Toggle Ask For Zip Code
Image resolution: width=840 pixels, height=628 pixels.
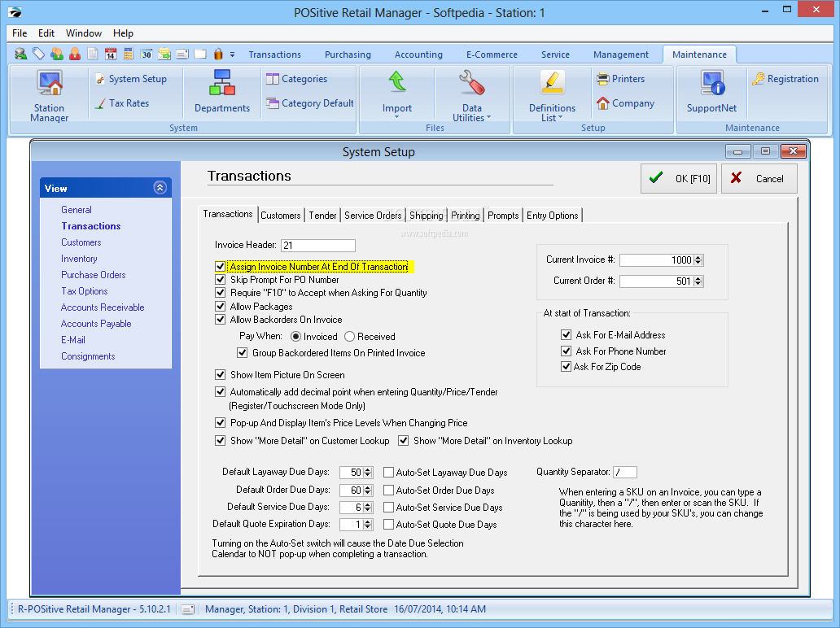tap(566, 367)
